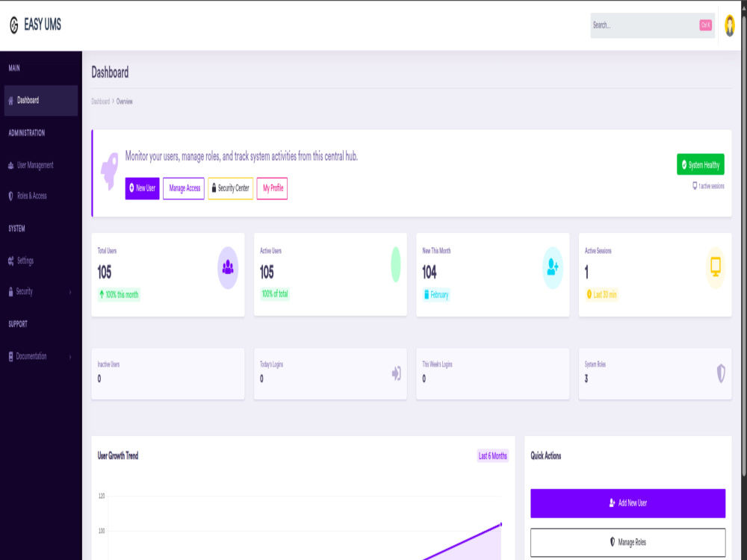Click the rocket icon in welcome banner
This screenshot has width=747, height=560.
tap(110, 170)
